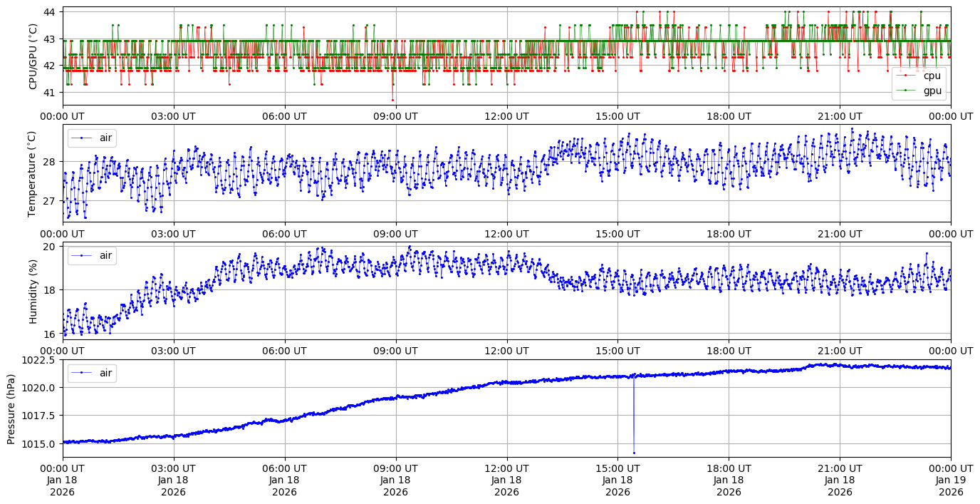This screenshot has width=980, height=504.
Task: Select the Temperature (°C) y-axis label
Action: [x=33, y=173]
